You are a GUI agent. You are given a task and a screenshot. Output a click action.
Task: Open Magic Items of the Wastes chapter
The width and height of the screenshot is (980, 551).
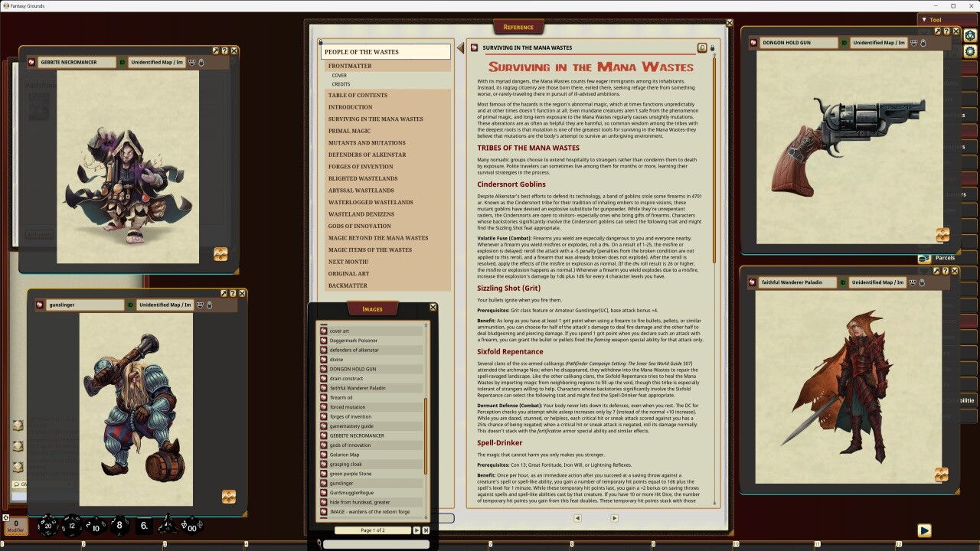(370, 249)
